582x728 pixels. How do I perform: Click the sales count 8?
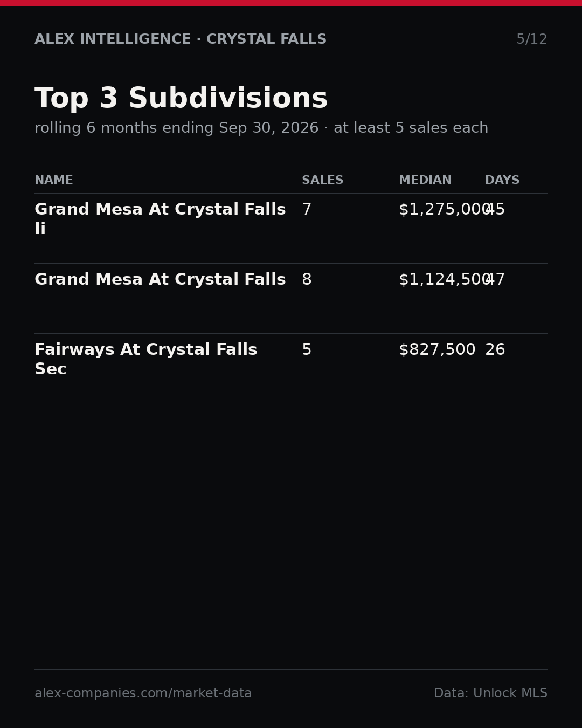[307, 280]
